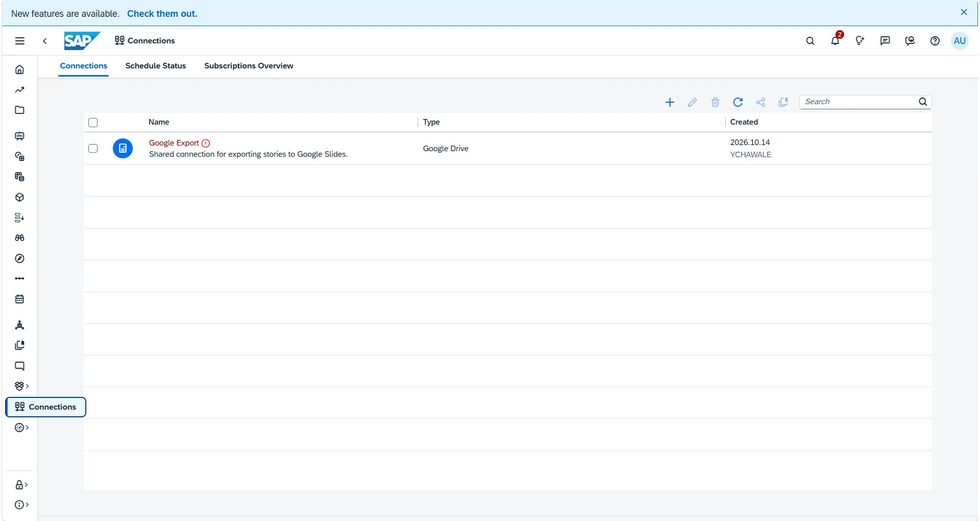The height and width of the screenshot is (521, 980).
Task: Select all connections with header checkbox
Action: tap(93, 123)
